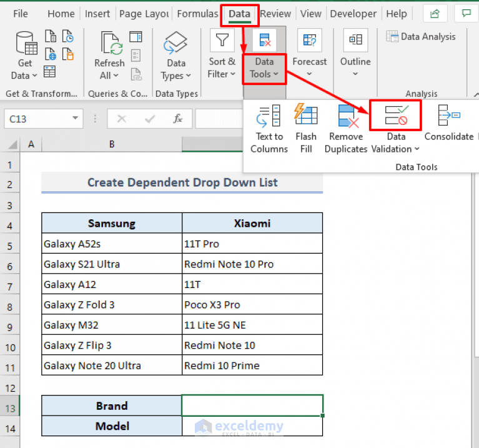The height and width of the screenshot is (448, 479).
Task: Click the Sort & Filter funnel icon
Action: (x=222, y=41)
